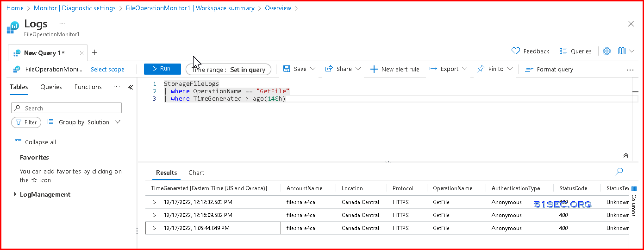Collapse query editor with double up chevron
Screen dimensions: 644x250
(x=626, y=155)
